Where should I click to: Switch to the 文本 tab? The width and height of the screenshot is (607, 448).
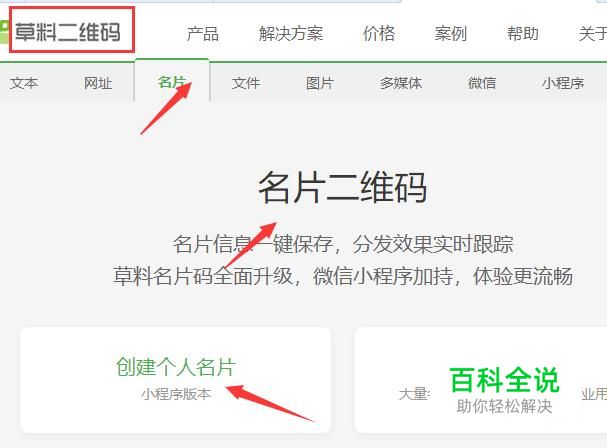tap(24, 83)
